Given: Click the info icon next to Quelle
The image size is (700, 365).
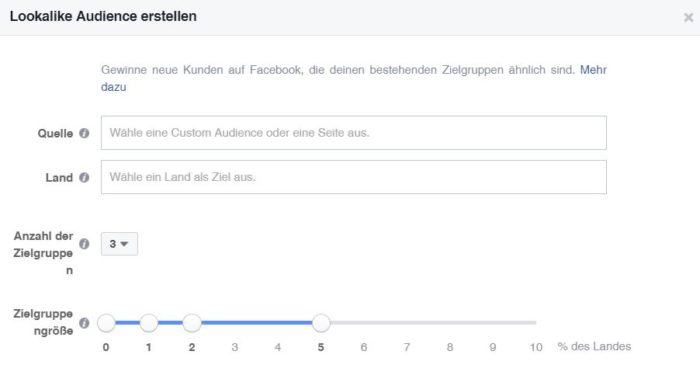Looking at the screenshot, I should 84,133.
